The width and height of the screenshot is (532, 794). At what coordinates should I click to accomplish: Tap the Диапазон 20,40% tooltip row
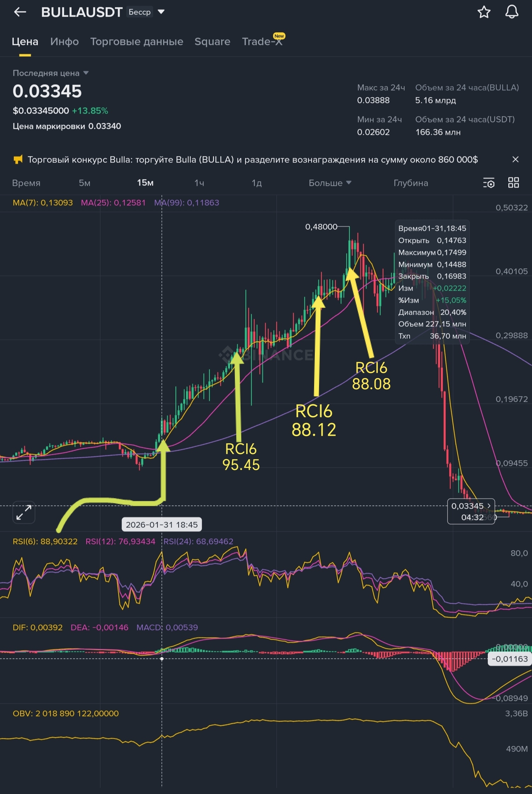click(432, 312)
